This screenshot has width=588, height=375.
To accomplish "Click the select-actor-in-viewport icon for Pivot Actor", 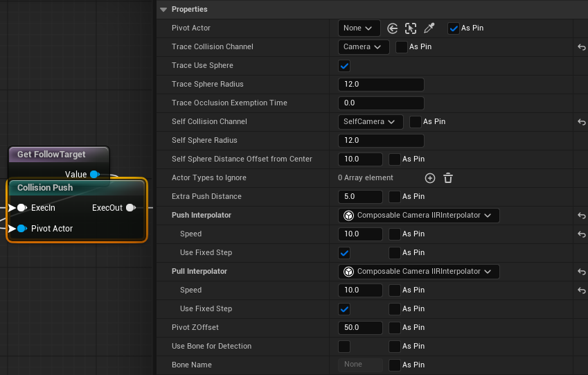I will 411,28.
